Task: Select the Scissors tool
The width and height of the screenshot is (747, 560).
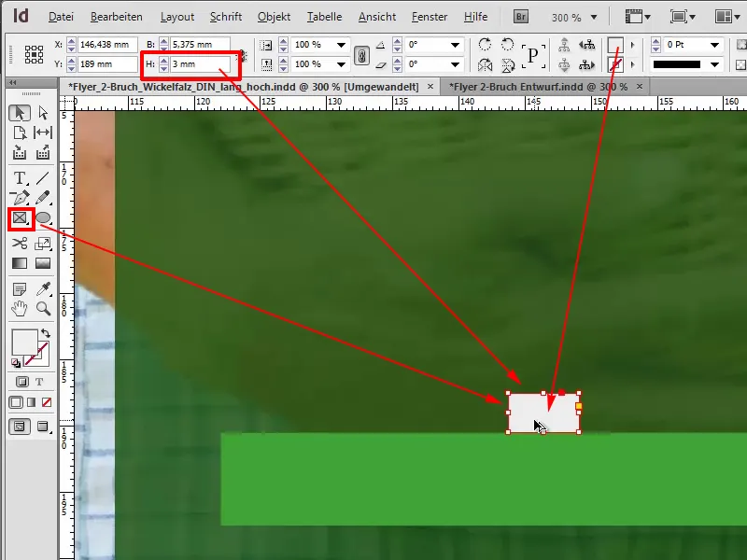Action: 20,244
